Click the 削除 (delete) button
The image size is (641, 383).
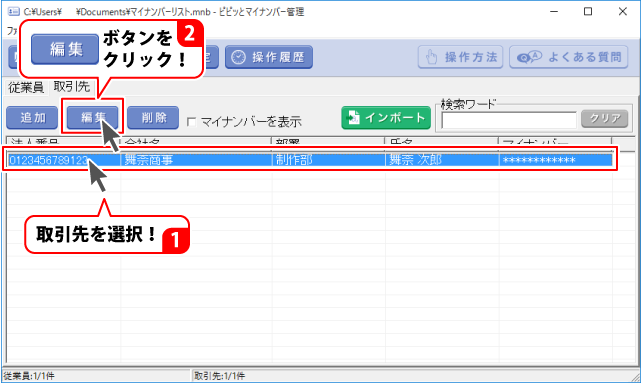153,118
